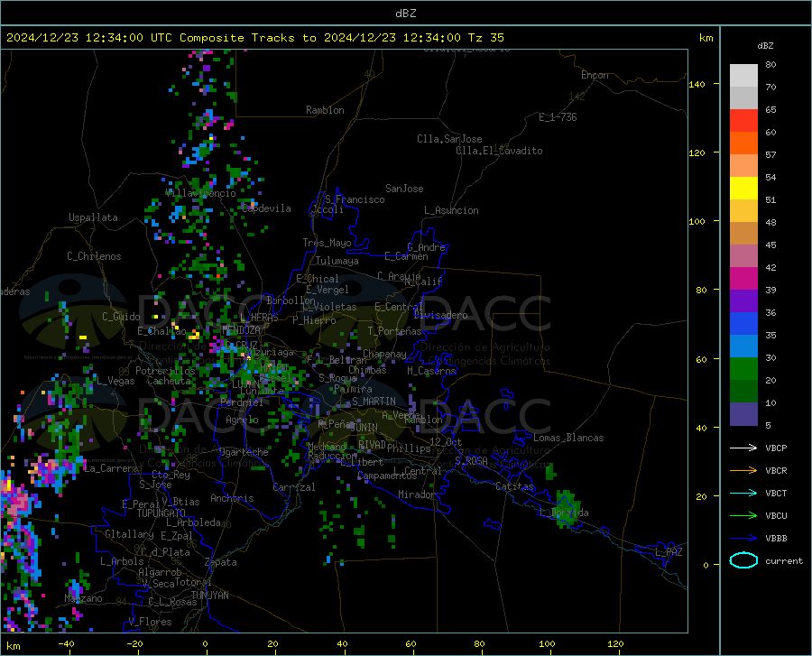Screen dimensions: 812x656
Task: Click the Clla.SanJose label
Action: pyautogui.click(x=449, y=139)
